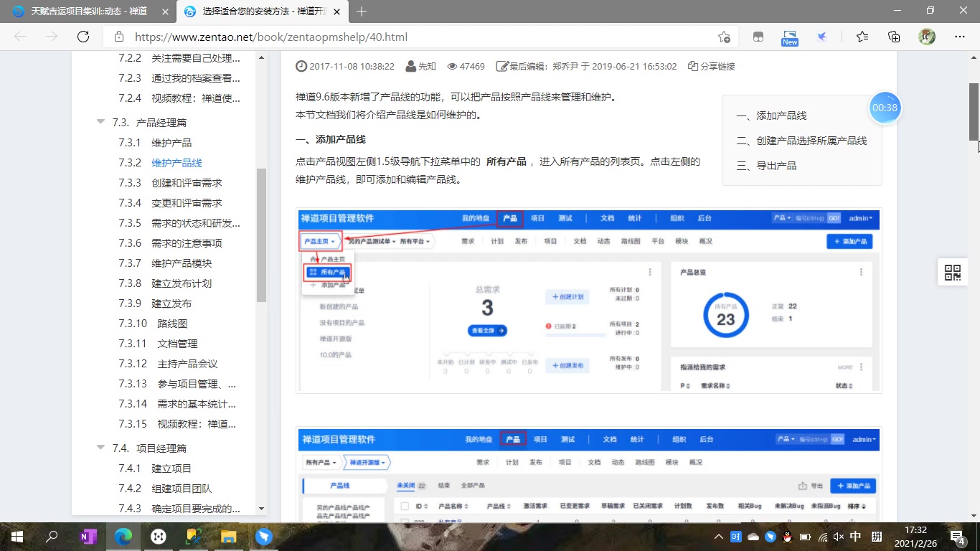Open the Favorites list icon in toolbar

point(862,37)
